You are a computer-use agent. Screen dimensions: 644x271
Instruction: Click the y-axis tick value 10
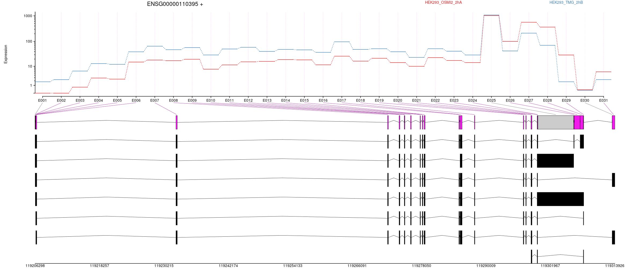[30, 67]
